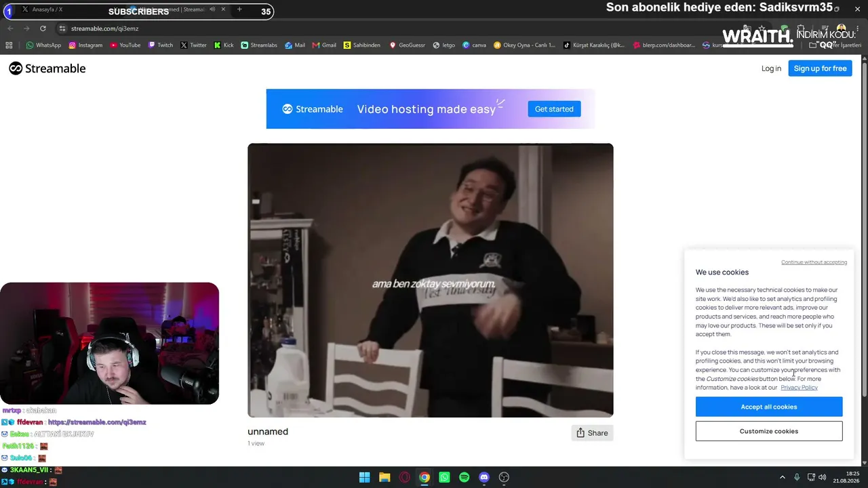Viewport: 868px width, 488px height.
Task: Open the Mail bookmark
Action: pos(295,45)
